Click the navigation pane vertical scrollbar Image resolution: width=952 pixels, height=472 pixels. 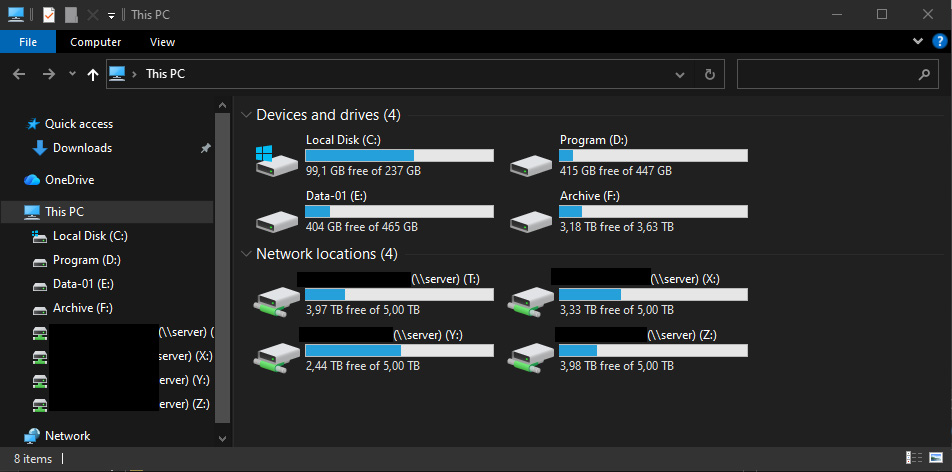coord(223,267)
